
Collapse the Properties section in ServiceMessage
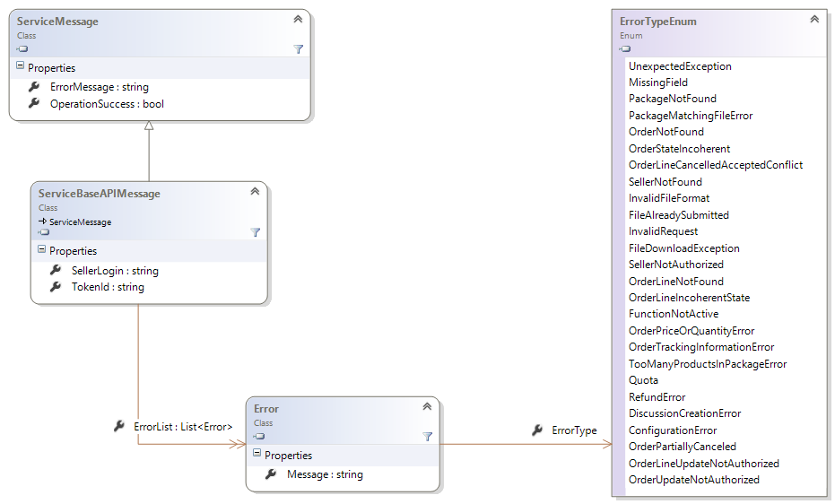click(19, 67)
